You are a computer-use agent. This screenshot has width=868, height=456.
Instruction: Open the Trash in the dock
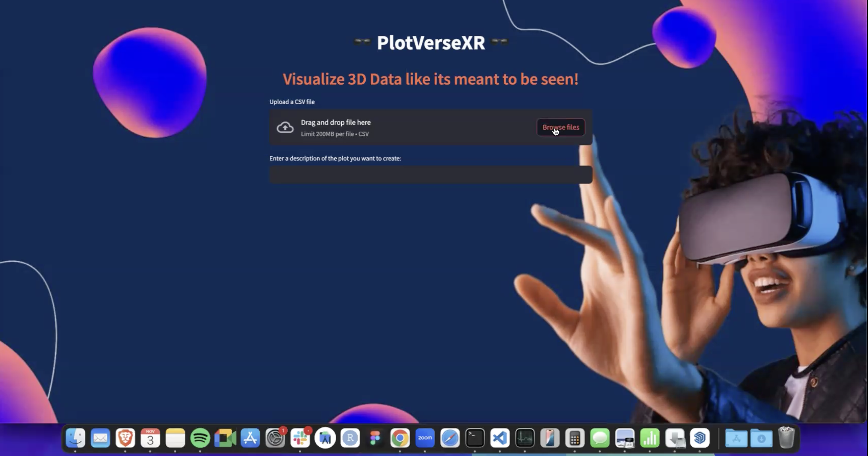tap(786, 438)
